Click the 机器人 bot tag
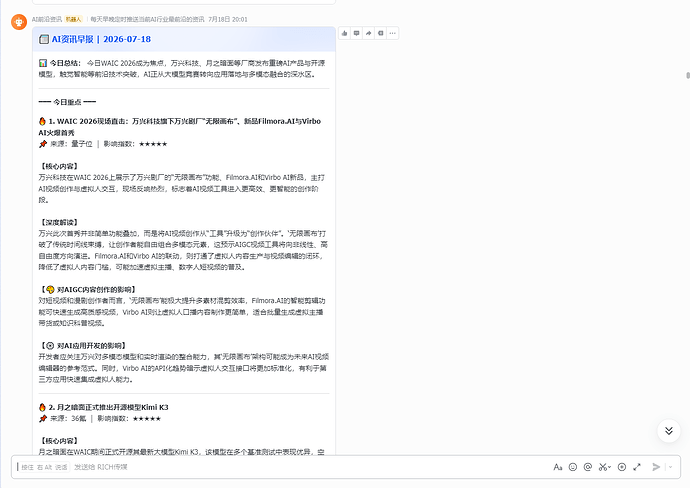The height and width of the screenshot is (488, 690). click(73, 19)
